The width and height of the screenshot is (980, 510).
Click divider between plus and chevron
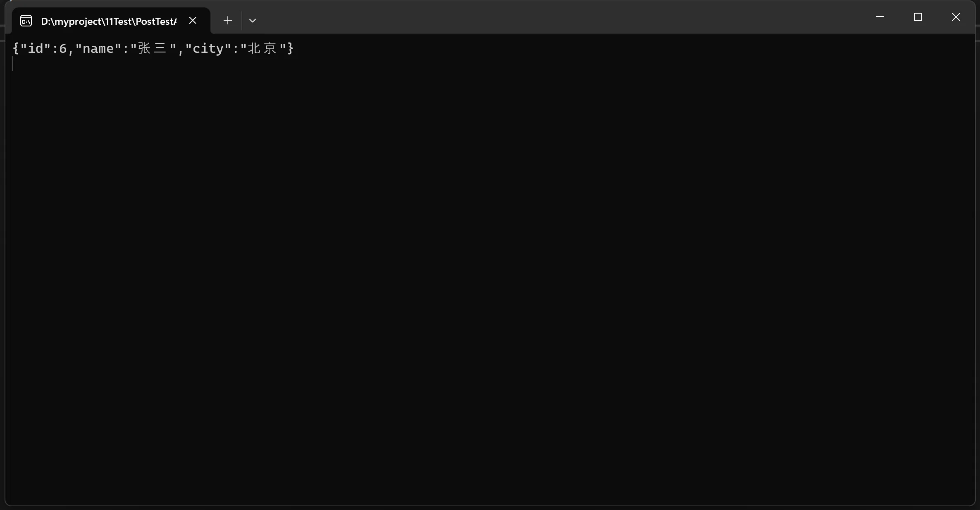241,20
